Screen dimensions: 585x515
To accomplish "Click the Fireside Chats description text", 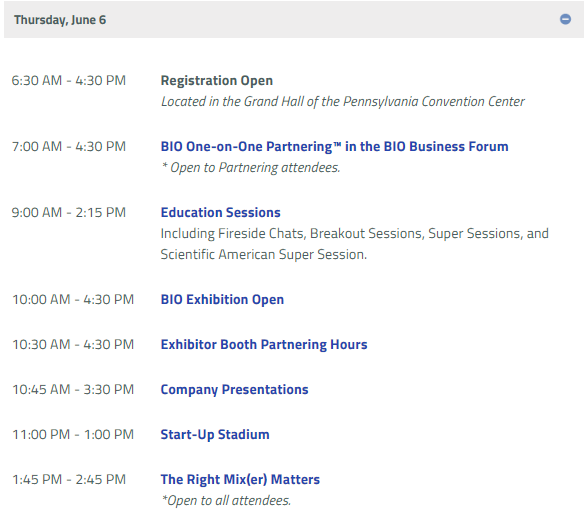I will tap(354, 244).
